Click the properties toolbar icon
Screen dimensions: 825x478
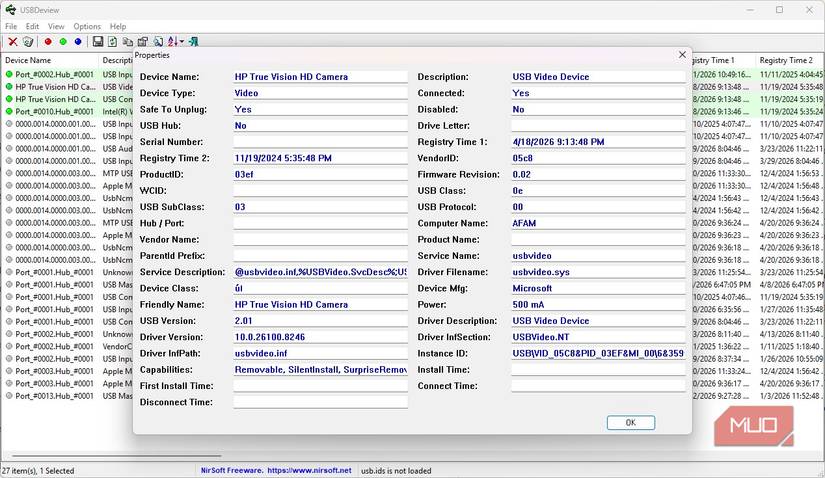tap(143, 42)
